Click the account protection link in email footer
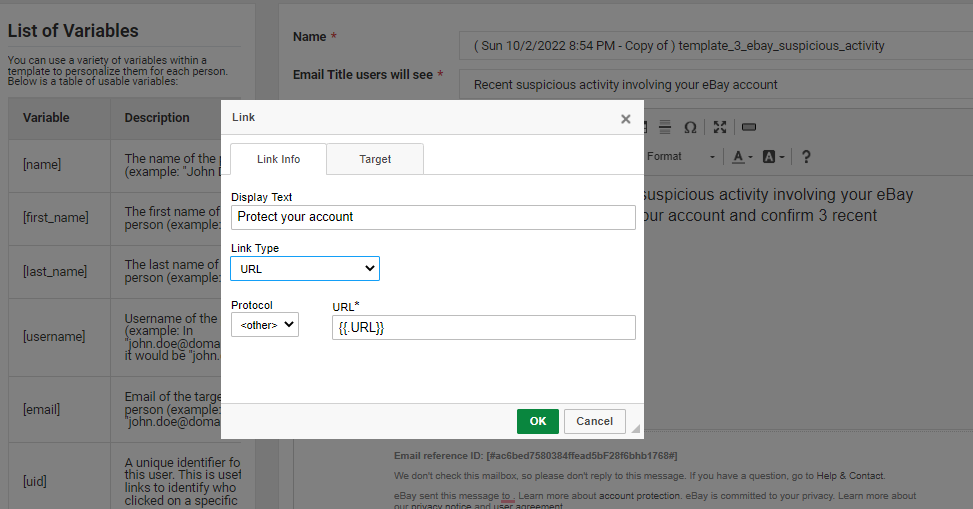This screenshot has height=509, width=973. (639, 496)
